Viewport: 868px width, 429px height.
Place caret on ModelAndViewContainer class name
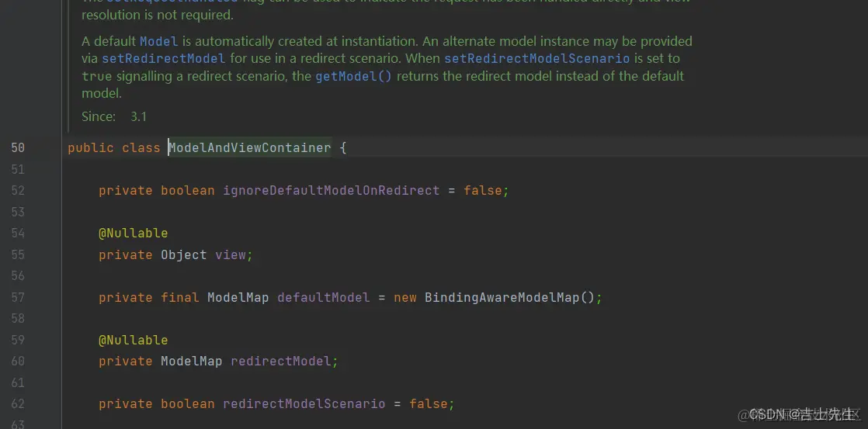click(250, 147)
